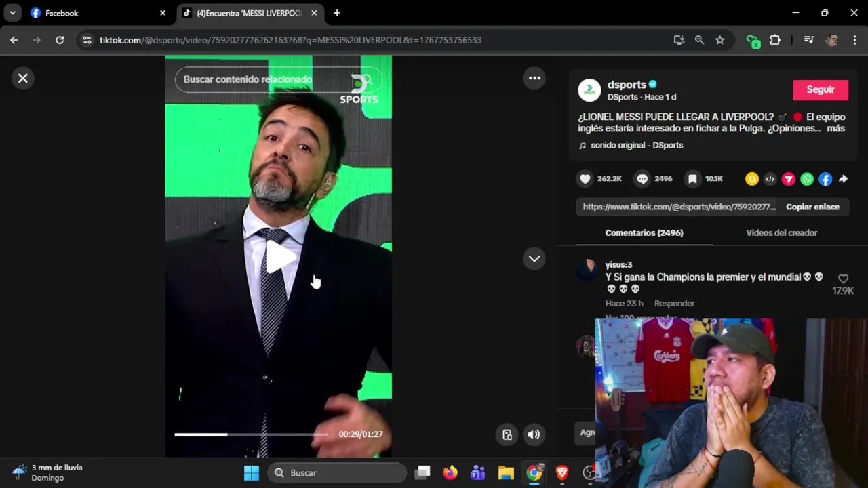Open Windows Start menu
The image size is (868, 488).
click(252, 473)
